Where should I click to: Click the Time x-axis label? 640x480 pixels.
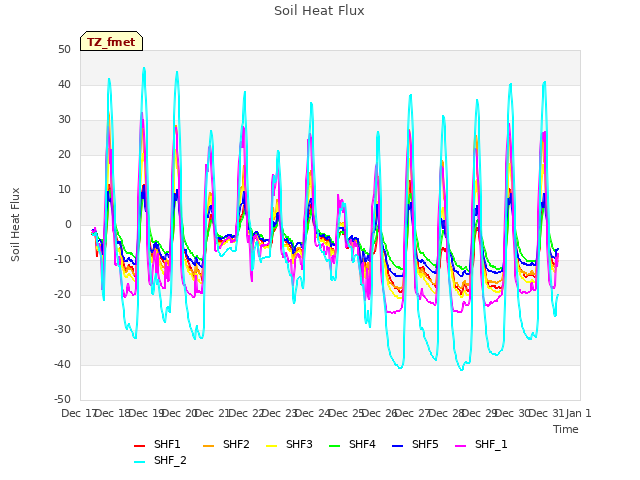tap(566, 429)
